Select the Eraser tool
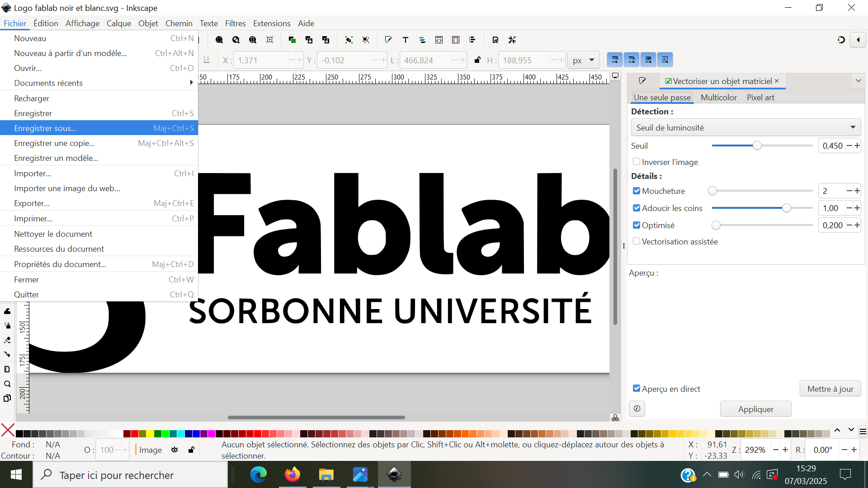The height and width of the screenshot is (488, 868). (x=7, y=340)
